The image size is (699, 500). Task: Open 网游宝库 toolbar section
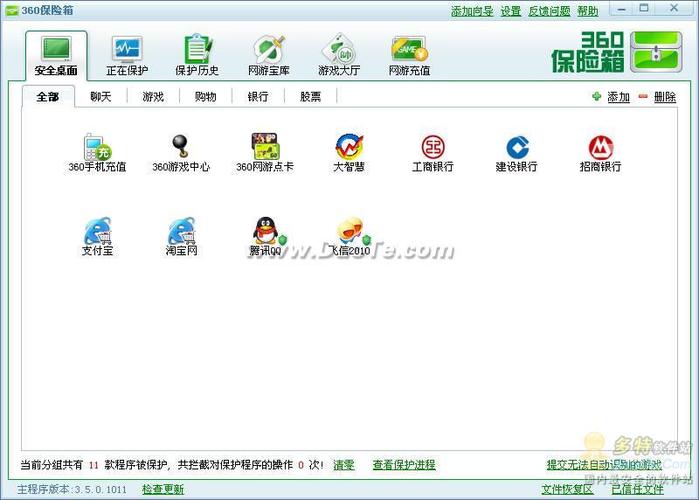[268, 55]
